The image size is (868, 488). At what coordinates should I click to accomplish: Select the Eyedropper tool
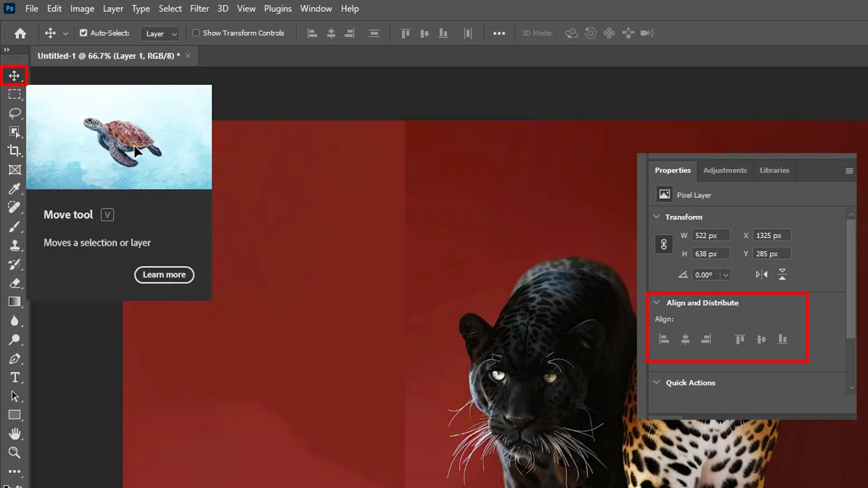click(x=14, y=188)
